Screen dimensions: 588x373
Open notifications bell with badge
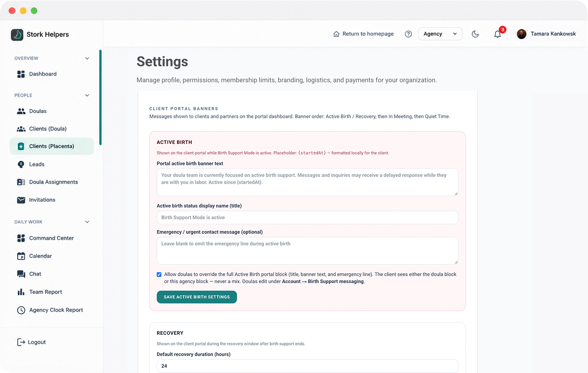(x=498, y=34)
